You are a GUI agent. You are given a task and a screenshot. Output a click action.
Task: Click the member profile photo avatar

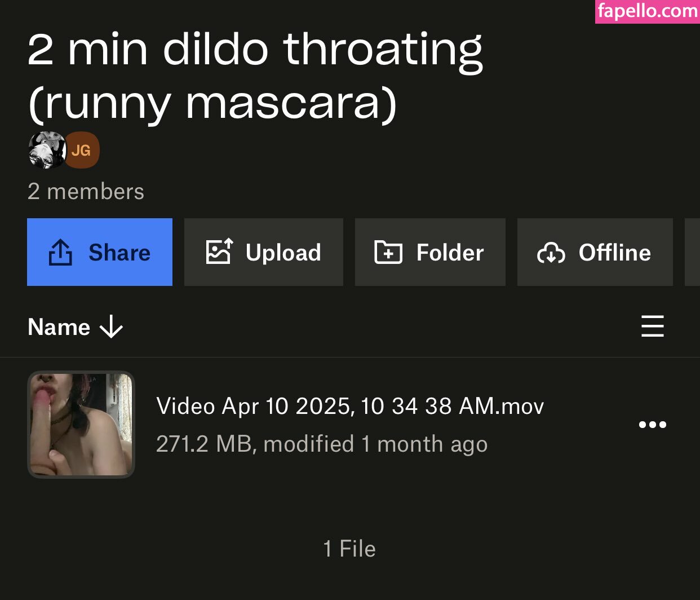click(x=46, y=151)
